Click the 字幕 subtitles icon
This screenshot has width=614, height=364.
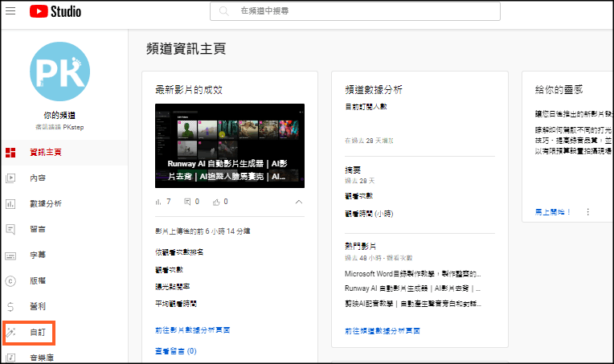pos(10,256)
